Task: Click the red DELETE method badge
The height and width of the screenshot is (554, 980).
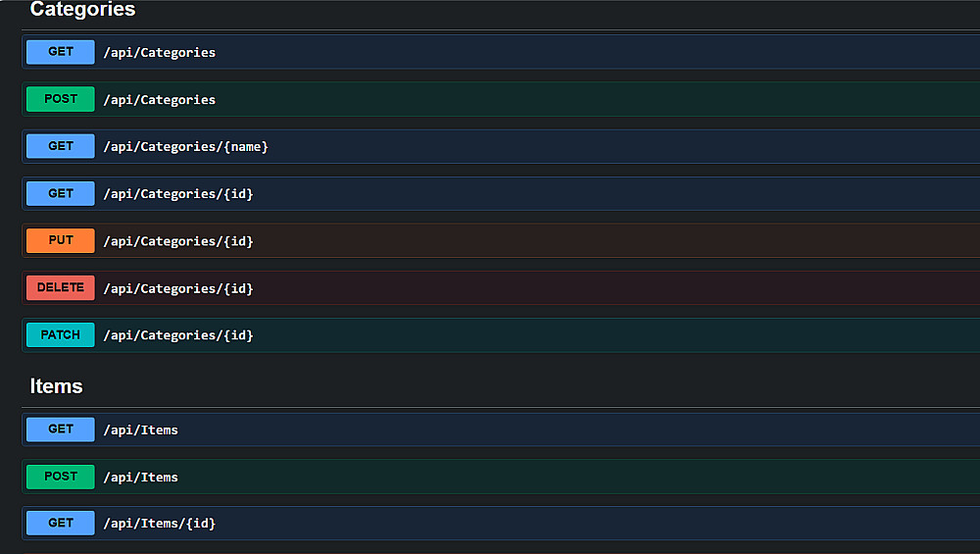Action: click(x=61, y=287)
